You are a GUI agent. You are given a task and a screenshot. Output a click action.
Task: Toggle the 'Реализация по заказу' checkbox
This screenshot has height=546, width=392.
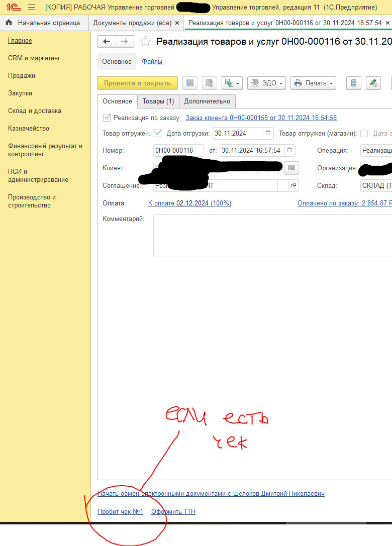click(107, 118)
